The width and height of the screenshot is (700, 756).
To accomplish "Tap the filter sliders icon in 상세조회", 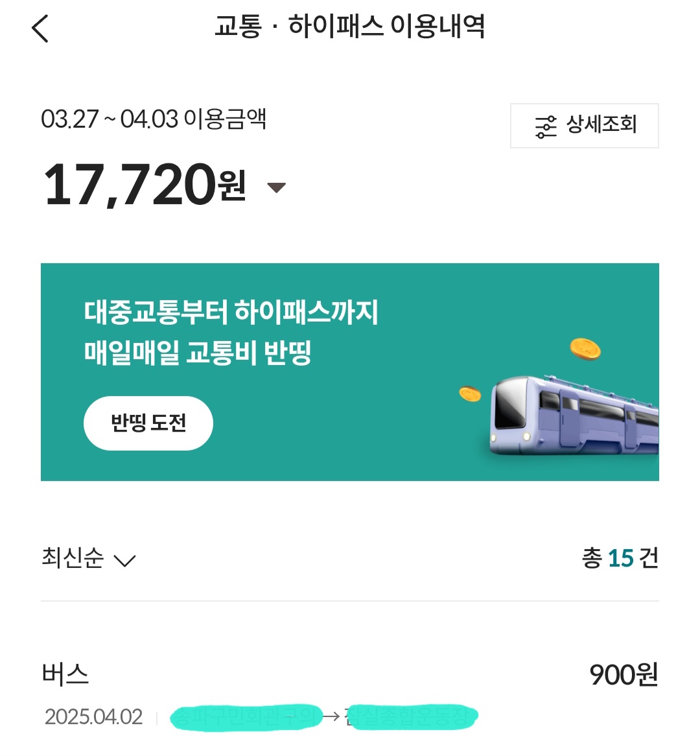I will [x=546, y=126].
